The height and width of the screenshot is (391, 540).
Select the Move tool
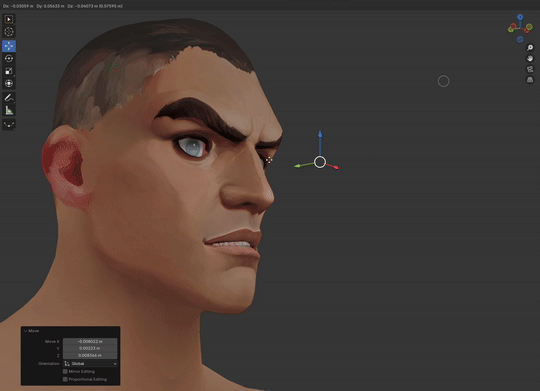click(9, 46)
